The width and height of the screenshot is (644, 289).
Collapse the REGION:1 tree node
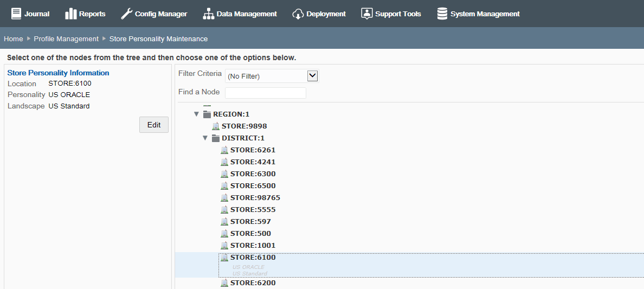pyautogui.click(x=196, y=114)
